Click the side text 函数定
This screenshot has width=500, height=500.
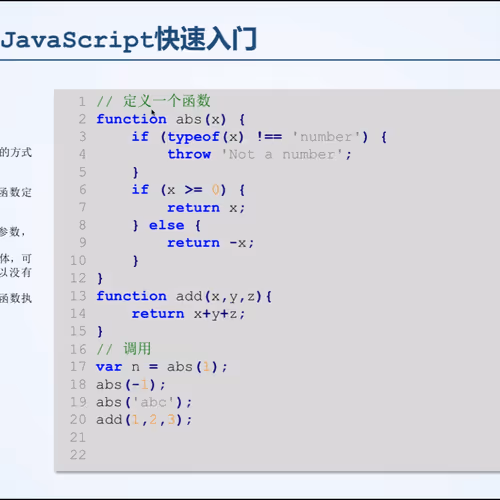pyautogui.click(x=16, y=192)
